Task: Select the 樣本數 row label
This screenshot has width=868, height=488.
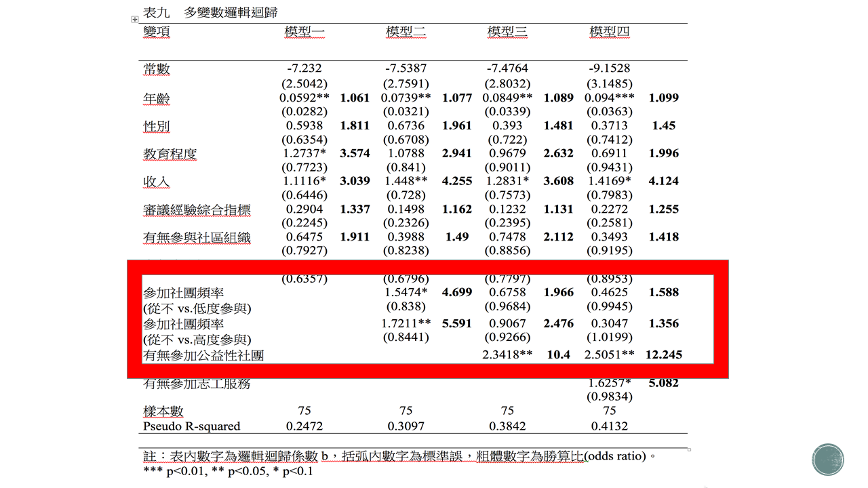Action: [163, 411]
